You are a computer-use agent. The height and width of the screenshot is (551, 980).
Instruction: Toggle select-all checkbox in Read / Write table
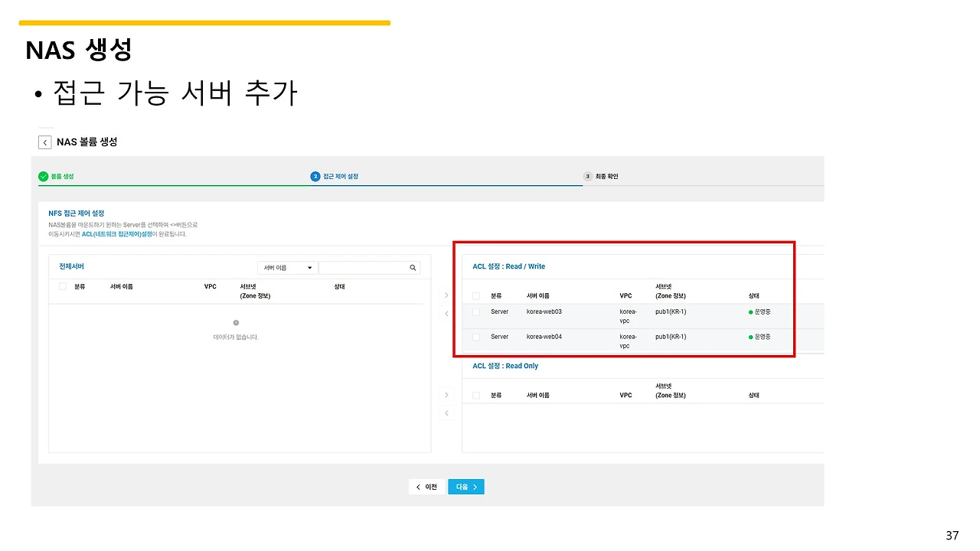476,295
